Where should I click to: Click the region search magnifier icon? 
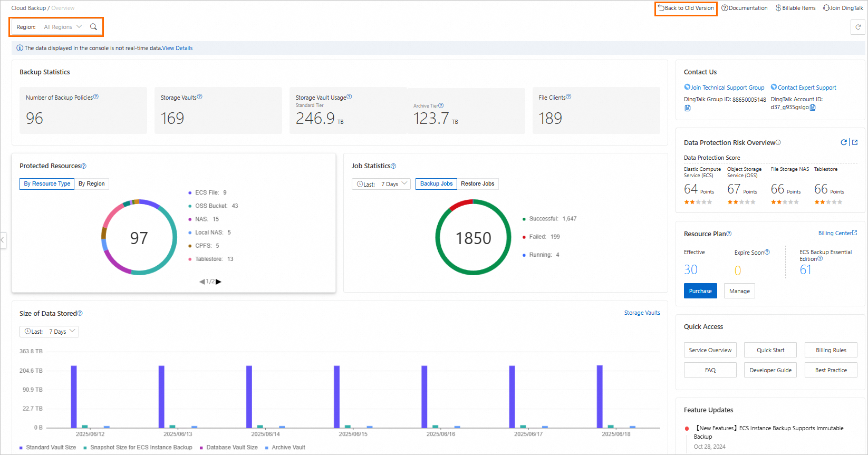click(x=93, y=27)
